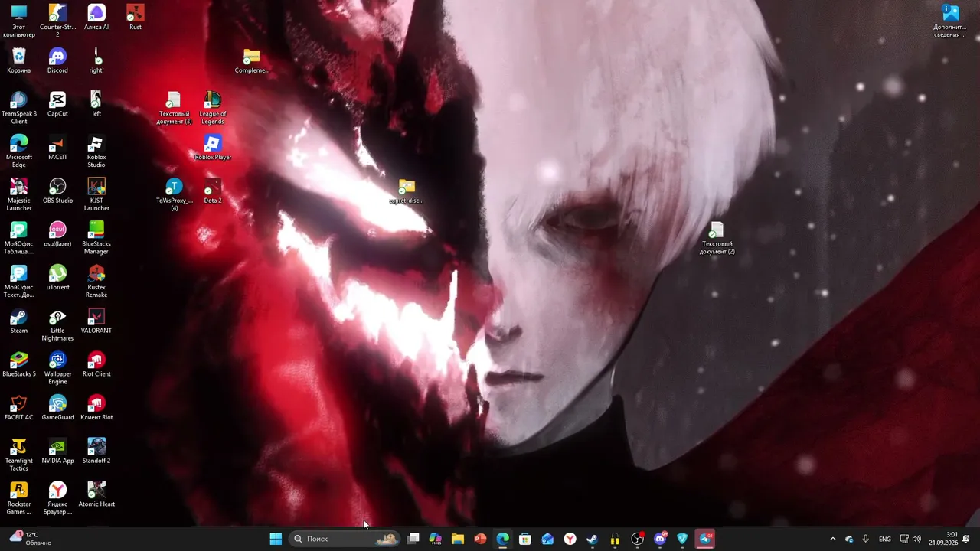
Task: Open Task View from the taskbar
Action: tap(413, 539)
